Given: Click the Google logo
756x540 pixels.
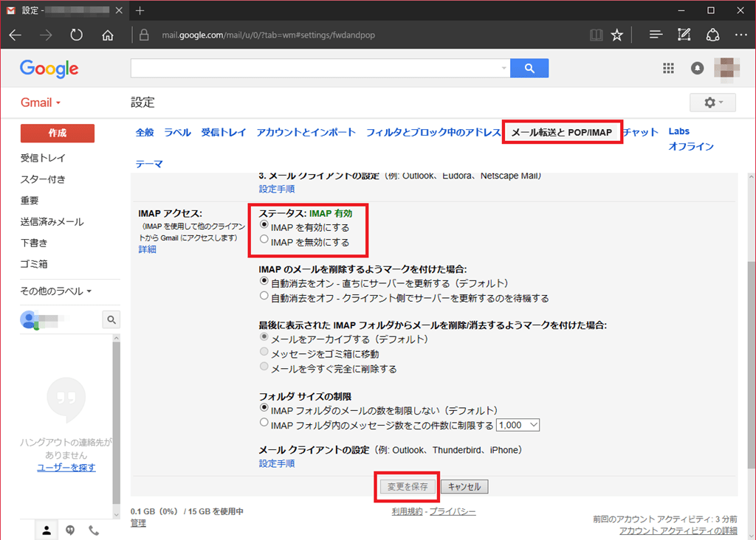Looking at the screenshot, I should (49, 69).
